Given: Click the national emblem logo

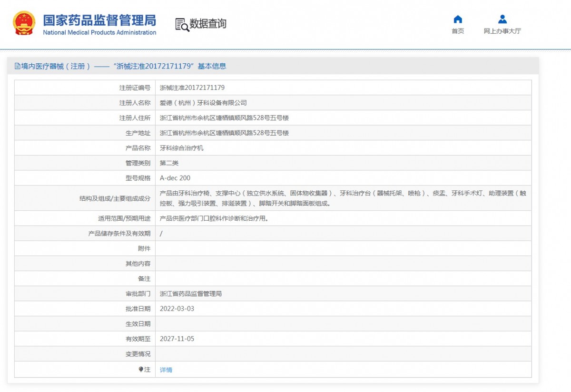Looking at the screenshot, I should (x=23, y=23).
